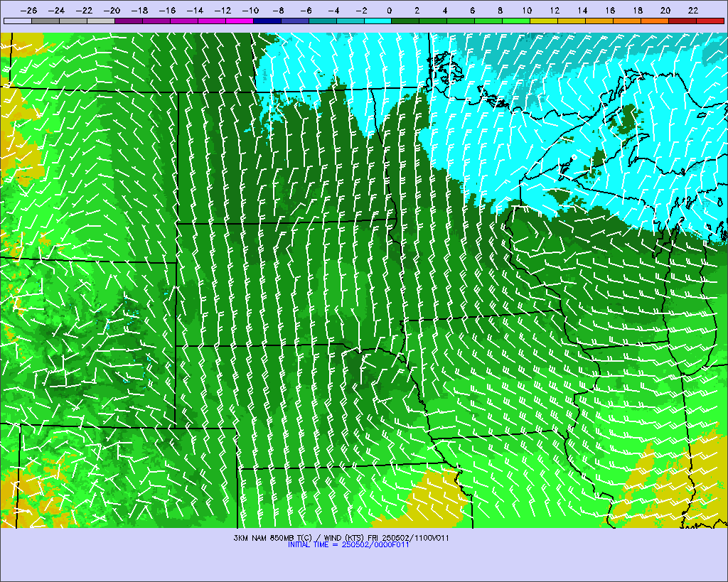Image resolution: width=728 pixels, height=582 pixels.
Task: Click the "3KM NAM 850MB T(C) / WIND (KTS)" caption
Action: tap(299, 538)
